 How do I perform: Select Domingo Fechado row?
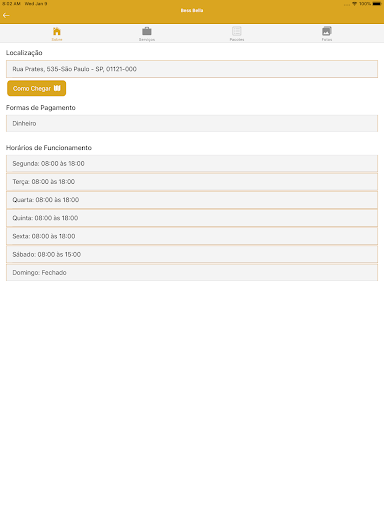[192, 272]
